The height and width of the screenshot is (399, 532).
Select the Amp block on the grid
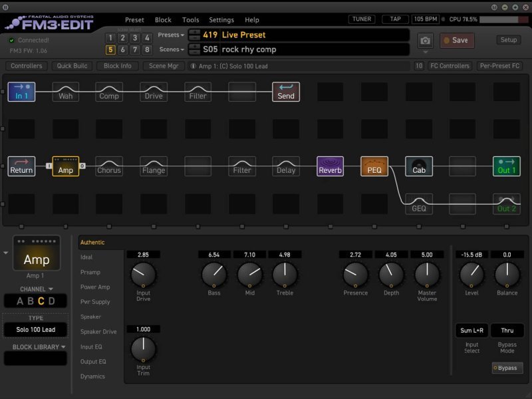pyautogui.click(x=65, y=167)
